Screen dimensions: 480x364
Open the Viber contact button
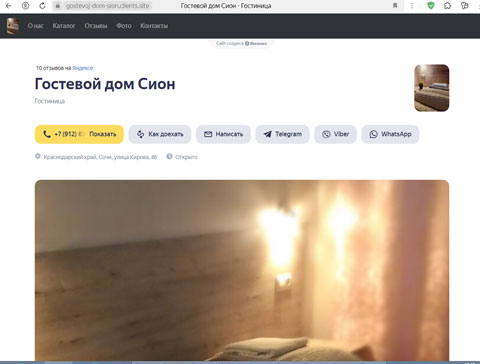[335, 134]
